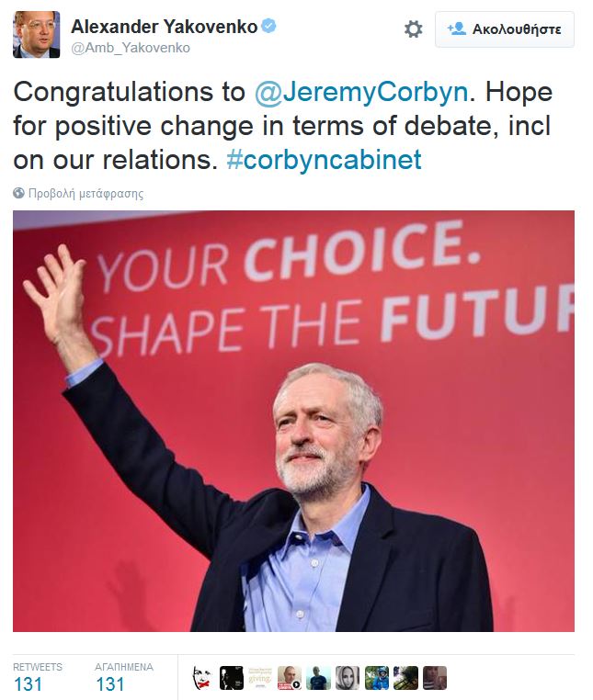Click the Ακολουθήστε follow button
Screen dimensions: 593x700
[504, 29]
